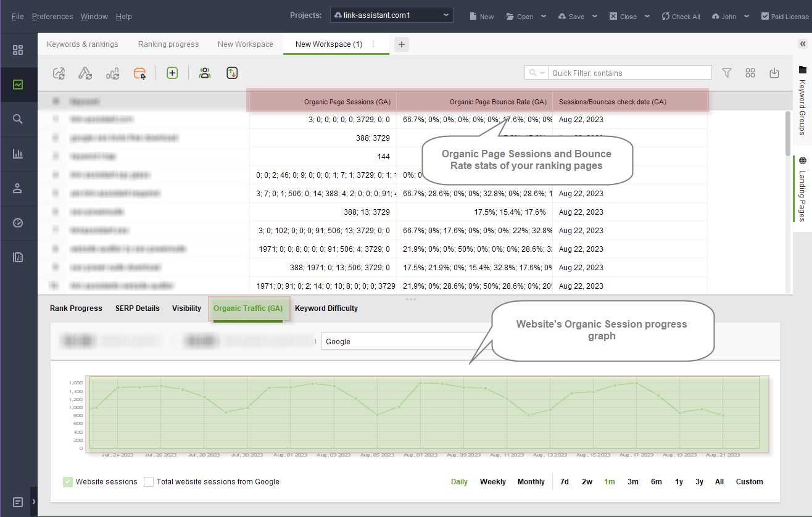Select the Weekly graph interval
Image resolution: width=812 pixels, height=517 pixels.
(x=493, y=482)
